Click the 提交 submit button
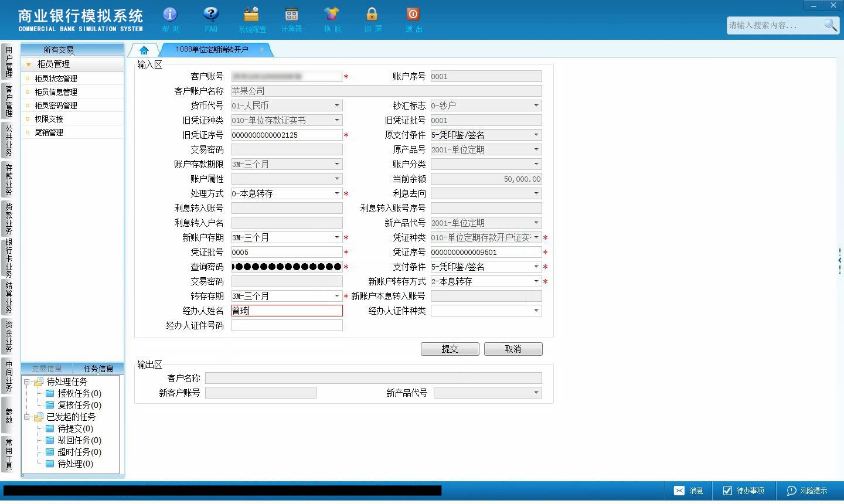The width and height of the screenshot is (844, 504). click(x=450, y=349)
